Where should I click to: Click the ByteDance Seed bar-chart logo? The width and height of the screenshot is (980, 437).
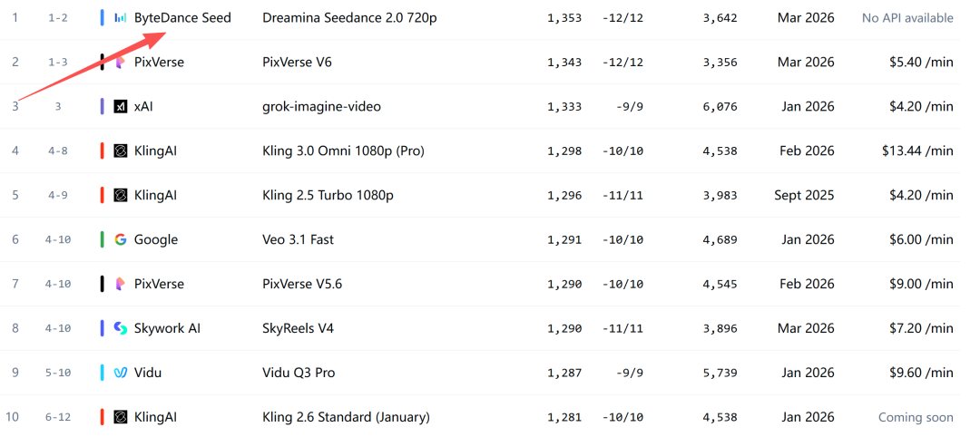121,18
